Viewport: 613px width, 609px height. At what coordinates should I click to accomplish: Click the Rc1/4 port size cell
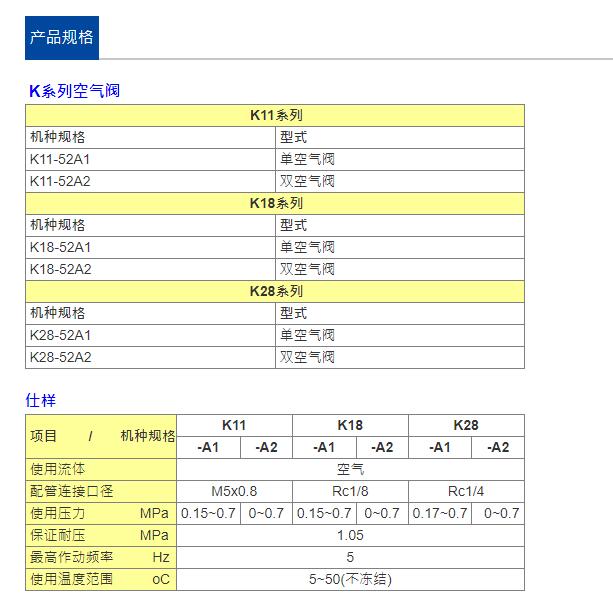tap(466, 491)
